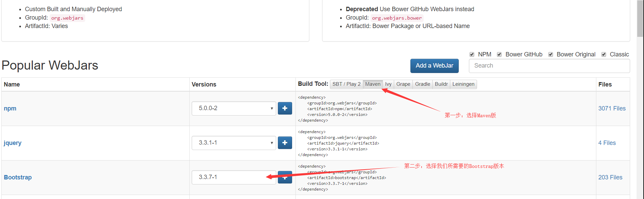Image resolution: width=644 pixels, height=199 pixels.
Task: Choose the Gradle build tool tab
Action: pos(423,84)
